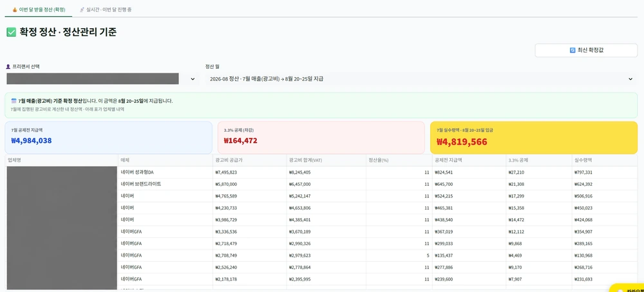Click the person icon next to 프리랜서 선택

(x=8, y=66)
